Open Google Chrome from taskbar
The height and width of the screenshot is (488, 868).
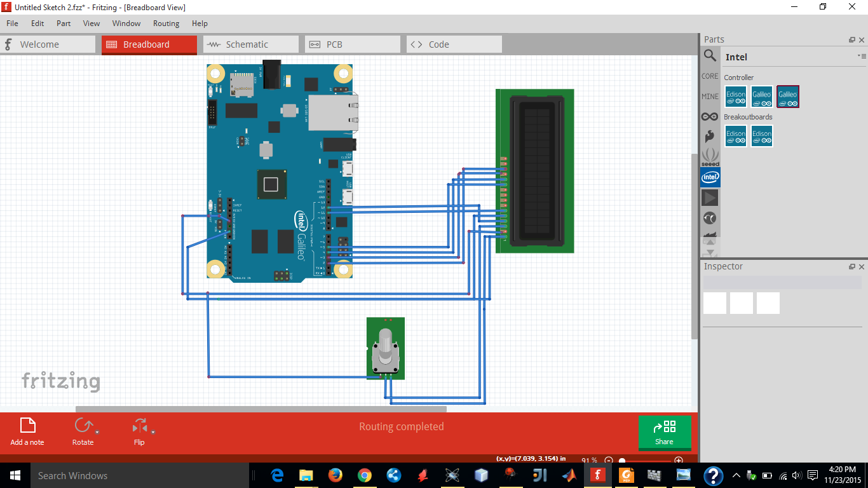point(365,475)
